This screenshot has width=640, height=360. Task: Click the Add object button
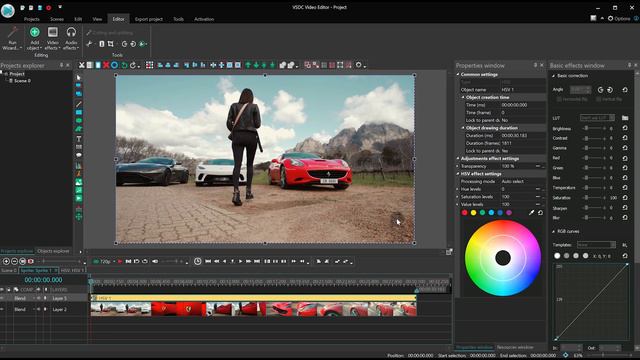coord(35,38)
